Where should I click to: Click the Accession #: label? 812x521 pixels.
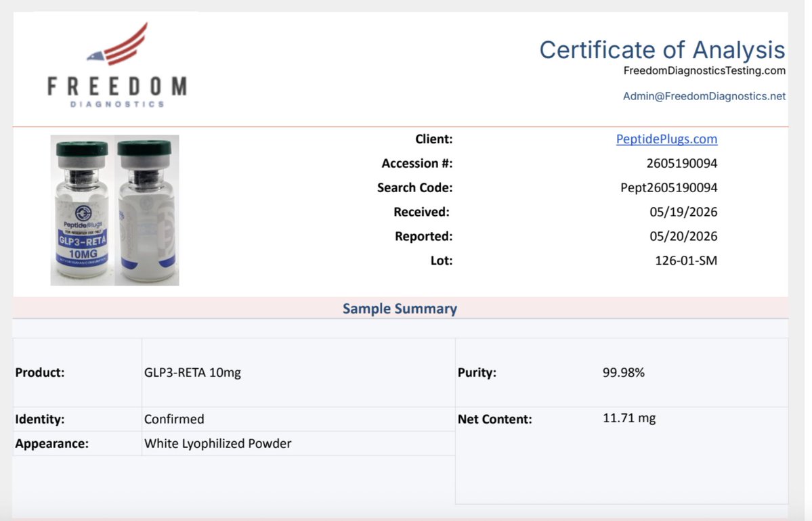pyautogui.click(x=417, y=164)
